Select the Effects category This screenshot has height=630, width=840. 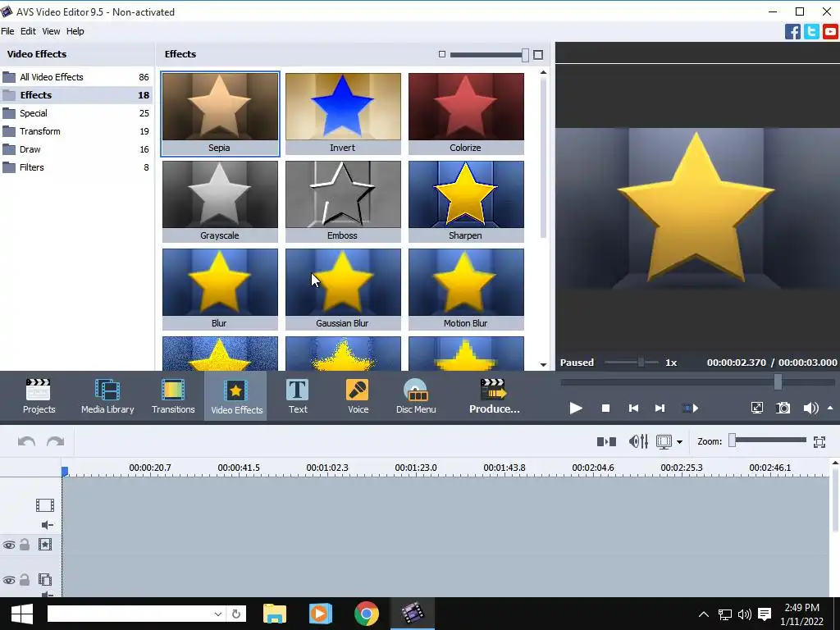click(x=76, y=95)
